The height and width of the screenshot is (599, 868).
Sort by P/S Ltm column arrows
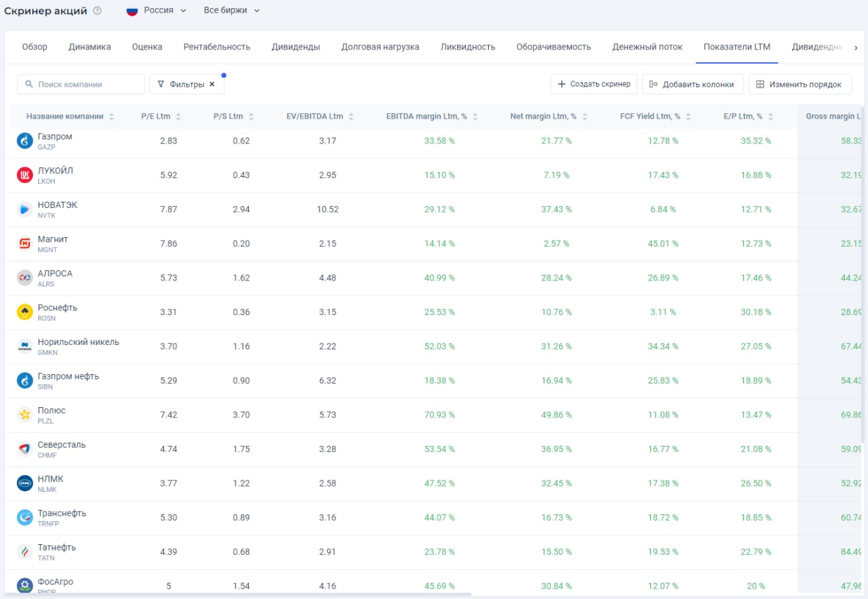251,117
